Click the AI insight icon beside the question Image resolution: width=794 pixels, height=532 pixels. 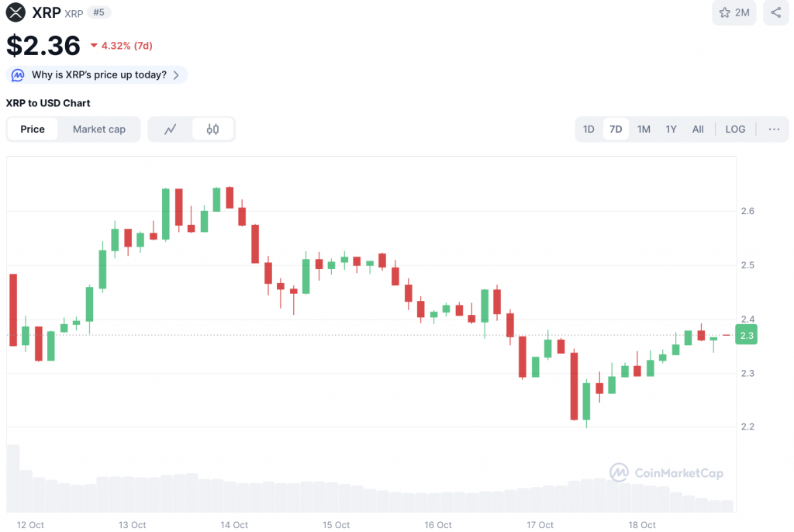[18, 75]
